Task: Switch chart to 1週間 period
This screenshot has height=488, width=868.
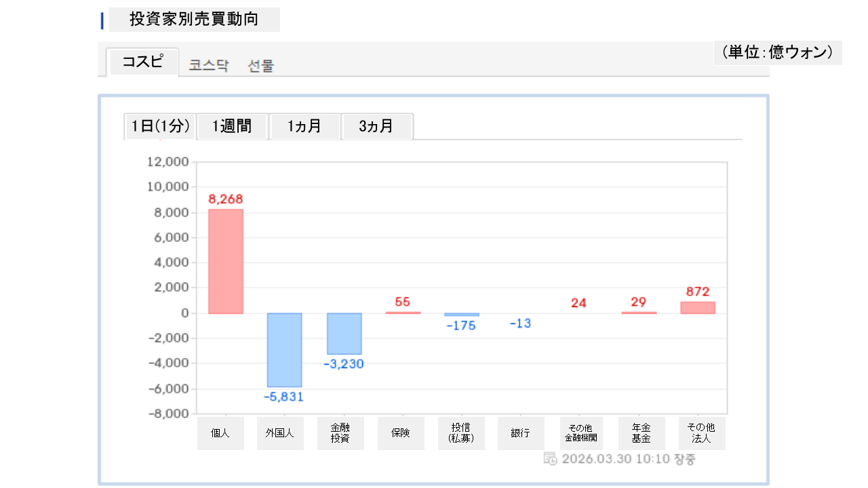Action: pyautogui.click(x=232, y=126)
